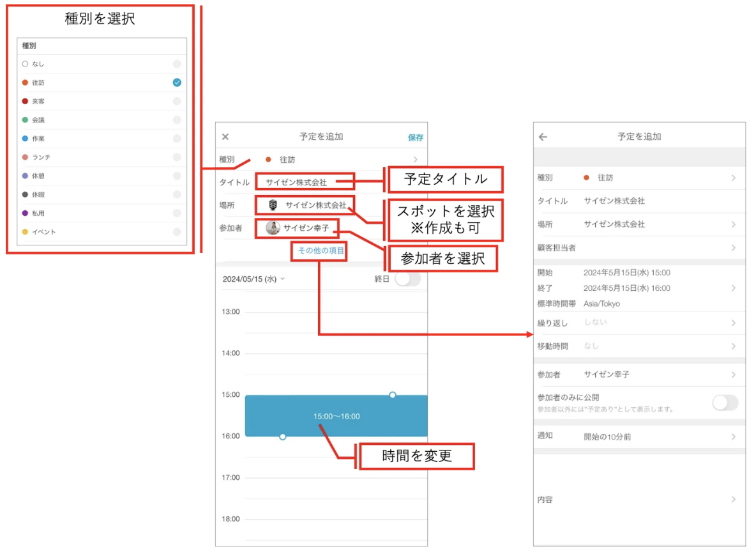Open 種別 row chevron in detail form
The height and width of the screenshot is (556, 756).
pyautogui.click(x=734, y=178)
